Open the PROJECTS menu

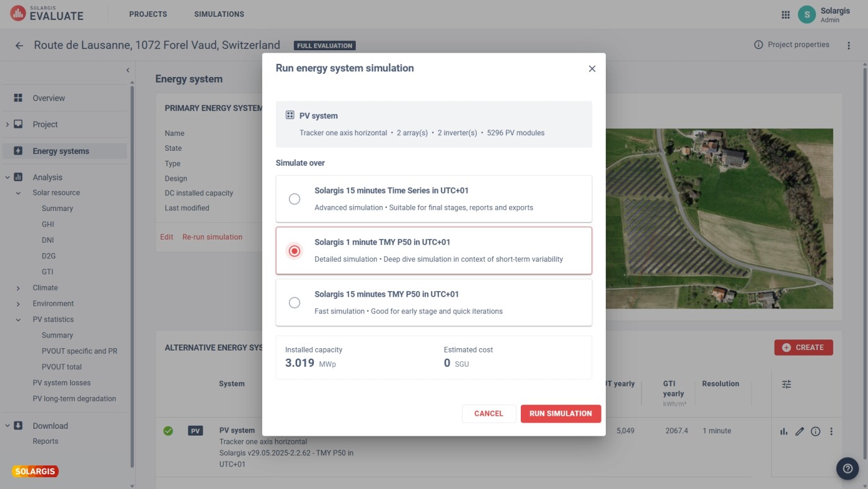[x=148, y=14]
